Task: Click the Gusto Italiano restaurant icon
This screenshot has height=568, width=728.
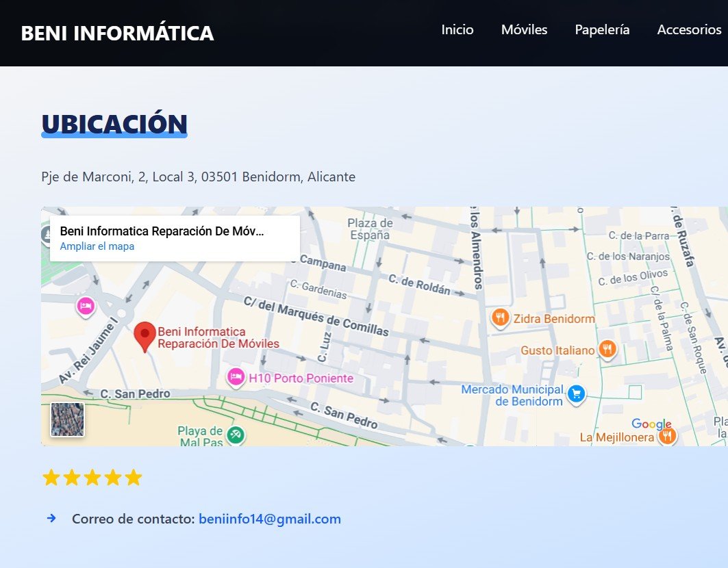Action: tap(608, 350)
